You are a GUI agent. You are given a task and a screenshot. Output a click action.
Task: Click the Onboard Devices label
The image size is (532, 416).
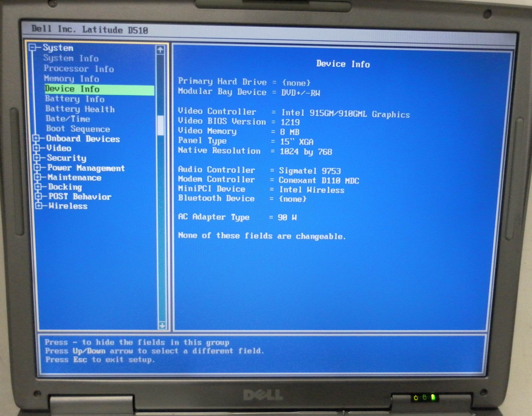tap(83, 139)
